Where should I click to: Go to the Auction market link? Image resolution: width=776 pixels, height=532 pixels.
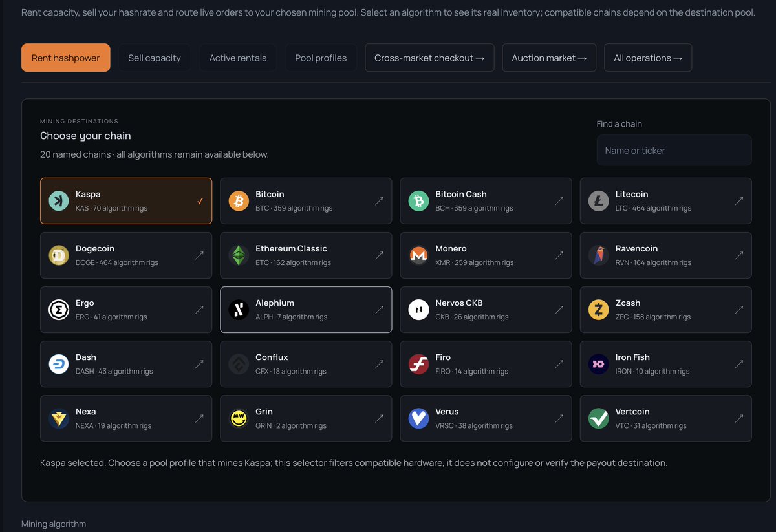(x=549, y=58)
